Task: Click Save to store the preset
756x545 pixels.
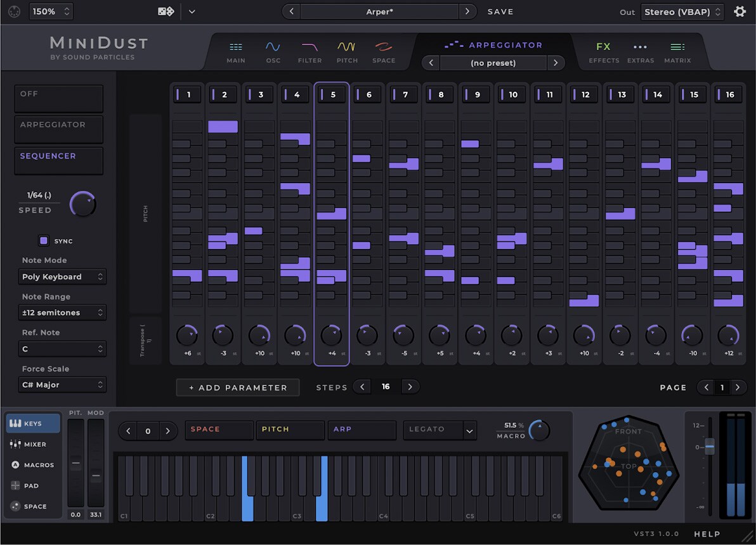Action: click(x=500, y=11)
